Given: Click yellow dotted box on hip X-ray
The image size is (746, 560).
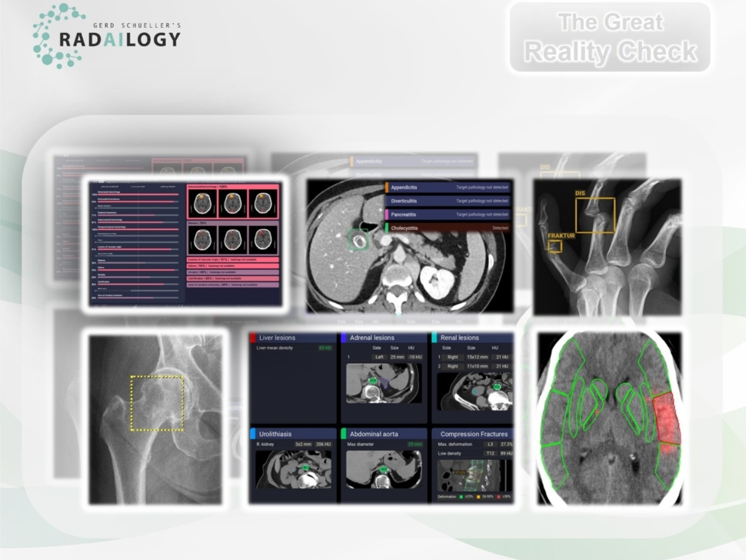Looking at the screenshot, I should pyautogui.click(x=157, y=403).
